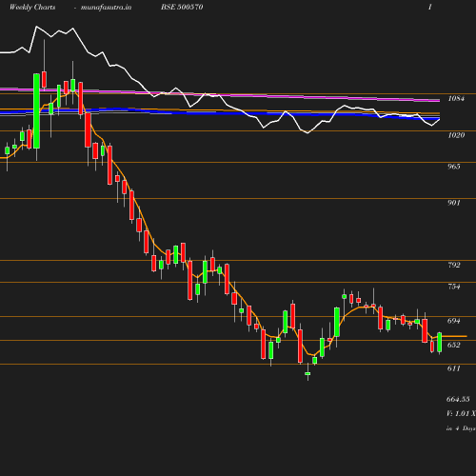Click the 1020 price axis label
This screenshot has height=476, width=476.
(x=456, y=135)
